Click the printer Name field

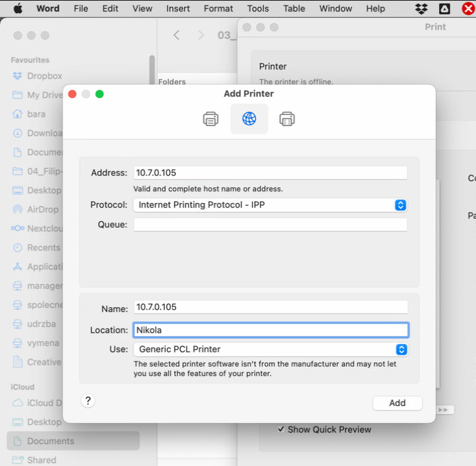tap(270, 307)
